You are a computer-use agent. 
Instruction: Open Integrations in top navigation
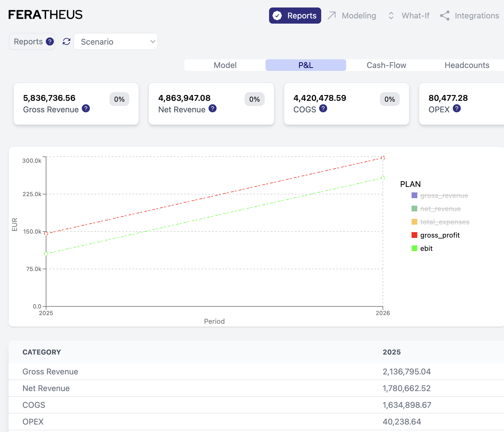coord(470,16)
